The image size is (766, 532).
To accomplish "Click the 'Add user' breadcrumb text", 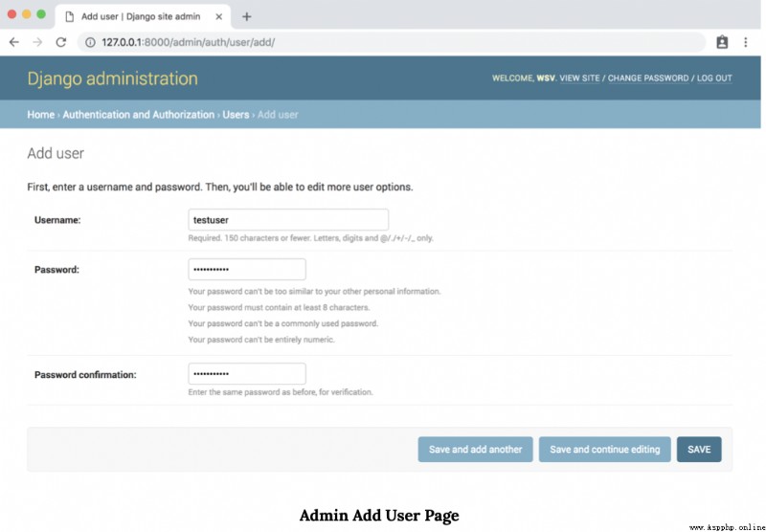I will pyautogui.click(x=278, y=115).
